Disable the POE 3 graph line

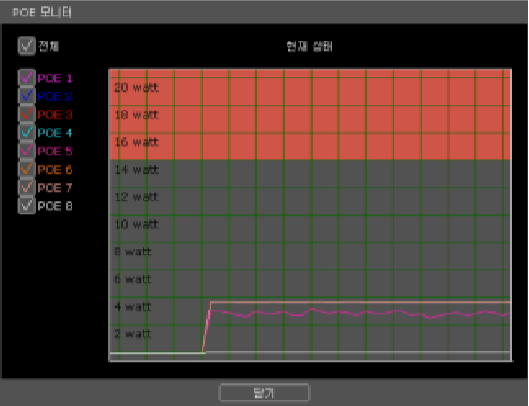(27, 114)
